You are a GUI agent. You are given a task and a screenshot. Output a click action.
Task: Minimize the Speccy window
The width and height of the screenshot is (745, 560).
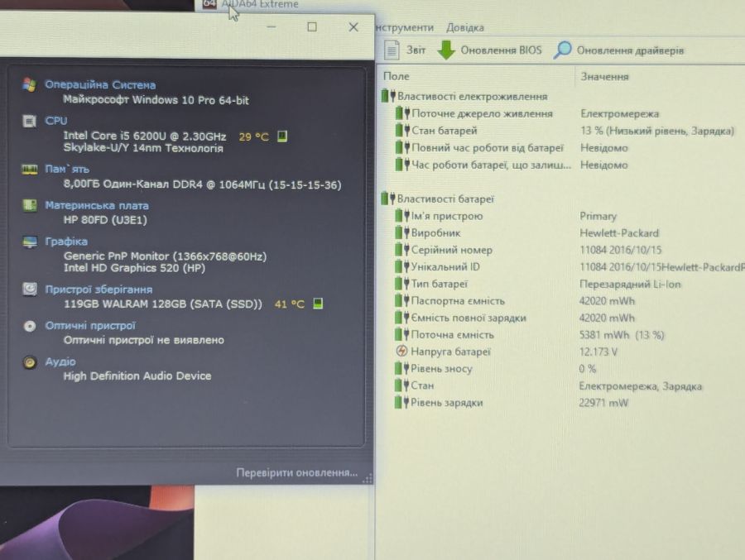pos(272,27)
